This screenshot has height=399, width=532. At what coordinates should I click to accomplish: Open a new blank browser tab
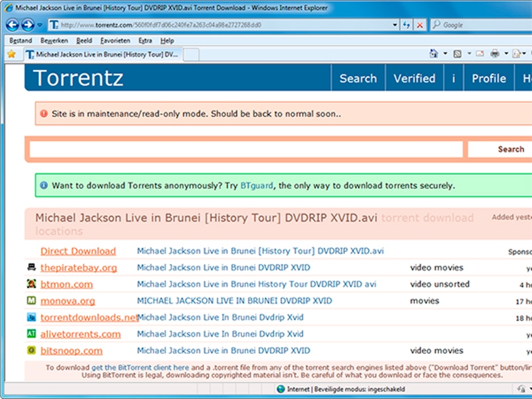click(x=192, y=55)
